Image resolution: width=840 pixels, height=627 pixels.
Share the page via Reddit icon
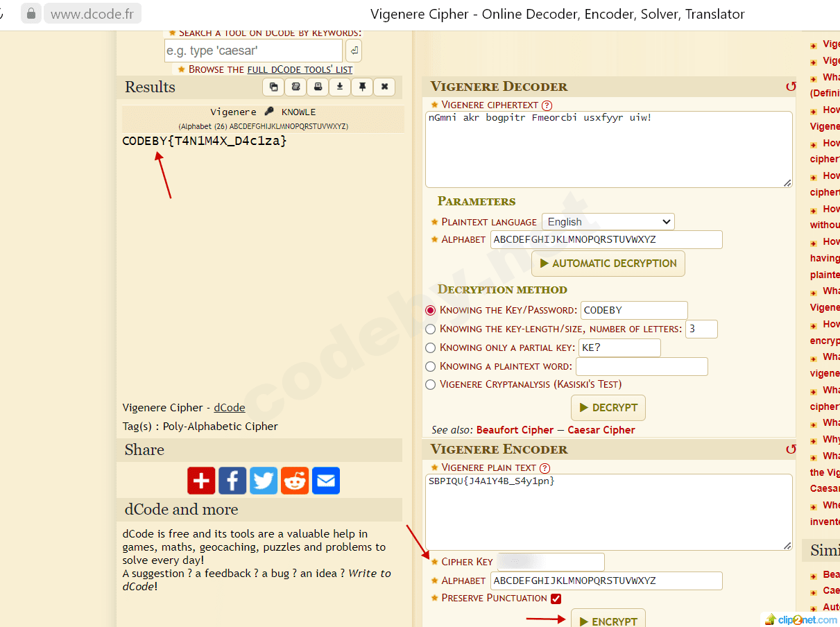[295, 480]
